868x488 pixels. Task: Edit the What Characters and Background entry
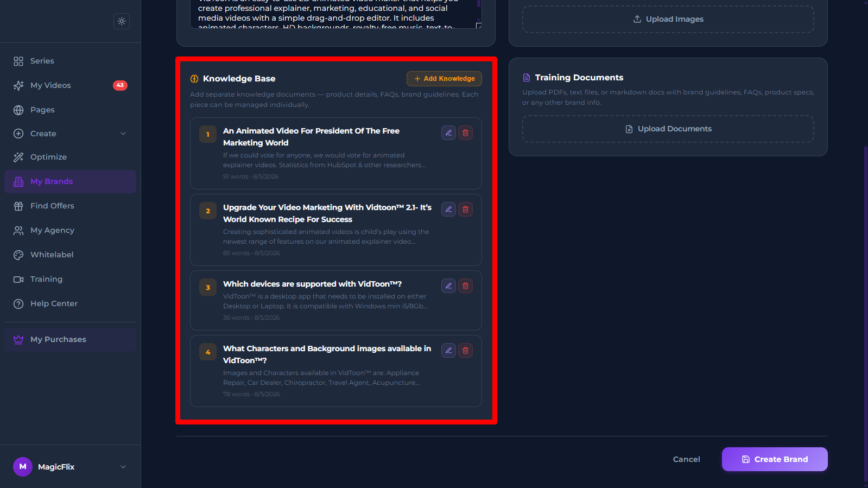pos(448,351)
